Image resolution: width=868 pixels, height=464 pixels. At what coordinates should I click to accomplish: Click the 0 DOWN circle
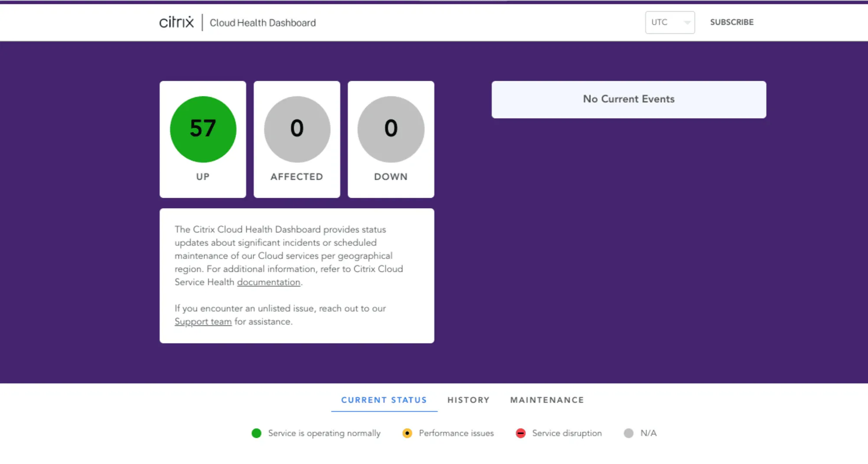coord(391,129)
